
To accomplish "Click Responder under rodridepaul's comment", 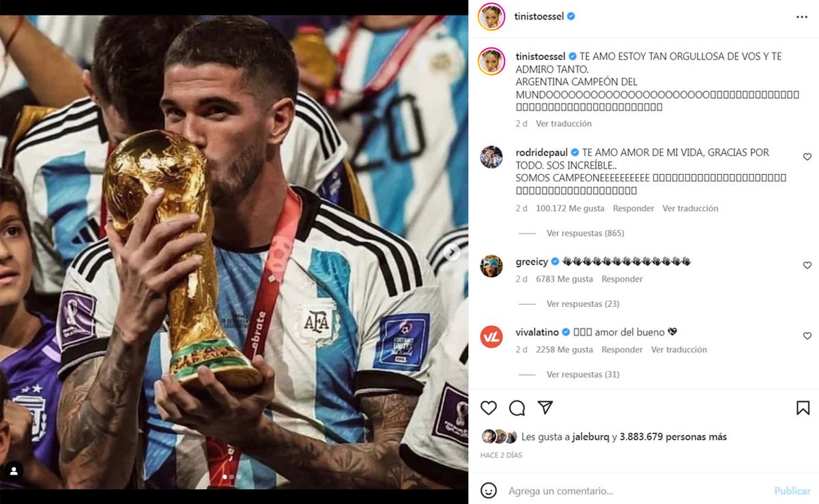I will coord(633,209).
